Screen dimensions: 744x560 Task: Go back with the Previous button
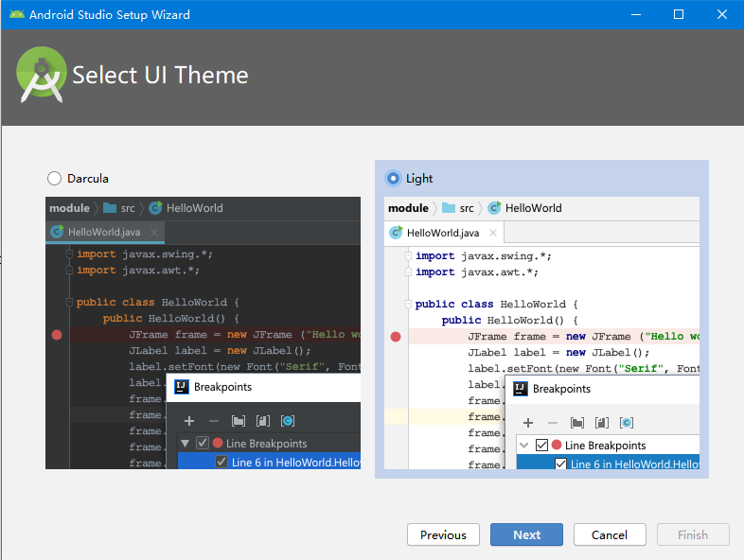point(443,534)
